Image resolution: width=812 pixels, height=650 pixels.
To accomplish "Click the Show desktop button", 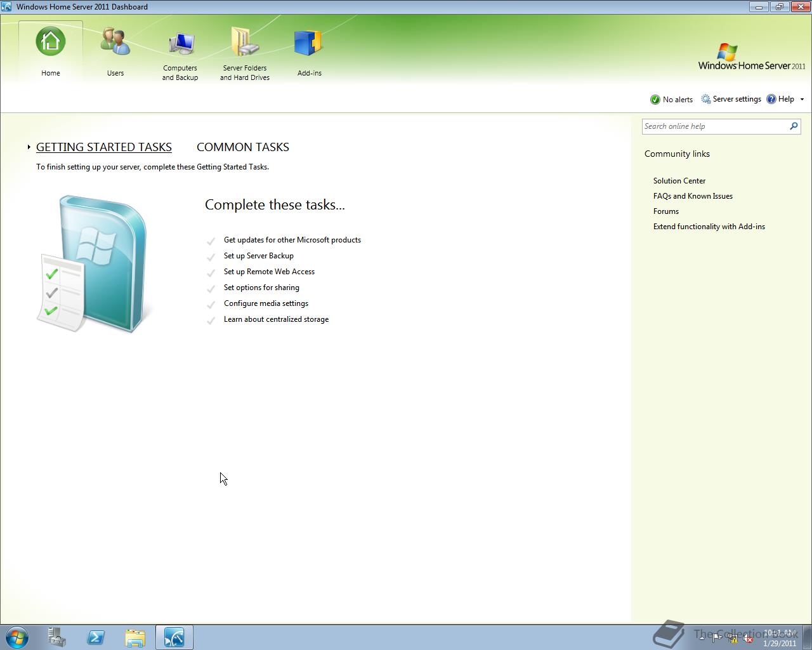I will pos(808,637).
